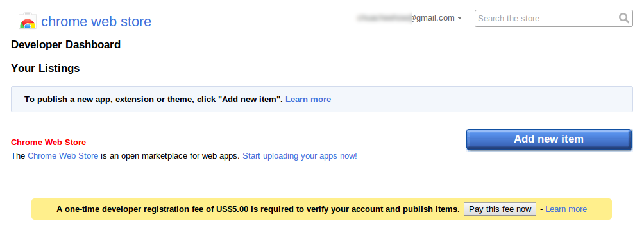The width and height of the screenshot is (644, 235).
Task: Open "Learn more" in the publish info box
Action: [308, 99]
